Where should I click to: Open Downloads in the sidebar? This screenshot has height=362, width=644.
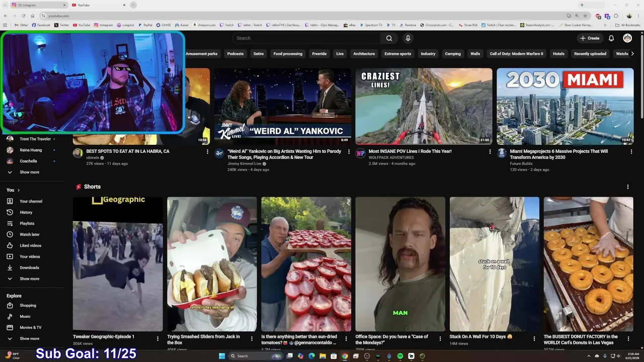(29, 267)
